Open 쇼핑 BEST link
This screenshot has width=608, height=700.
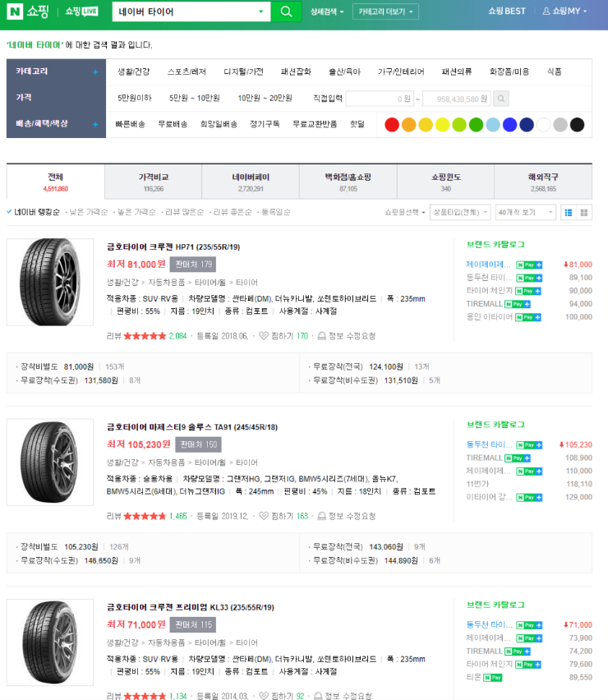point(507,12)
